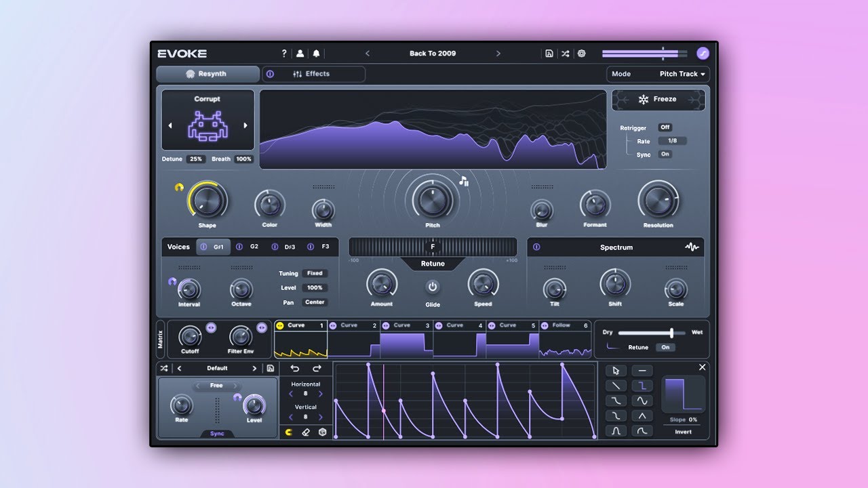This screenshot has width=868, height=488.
Task: Click the Retune label tab
Action: point(433,264)
